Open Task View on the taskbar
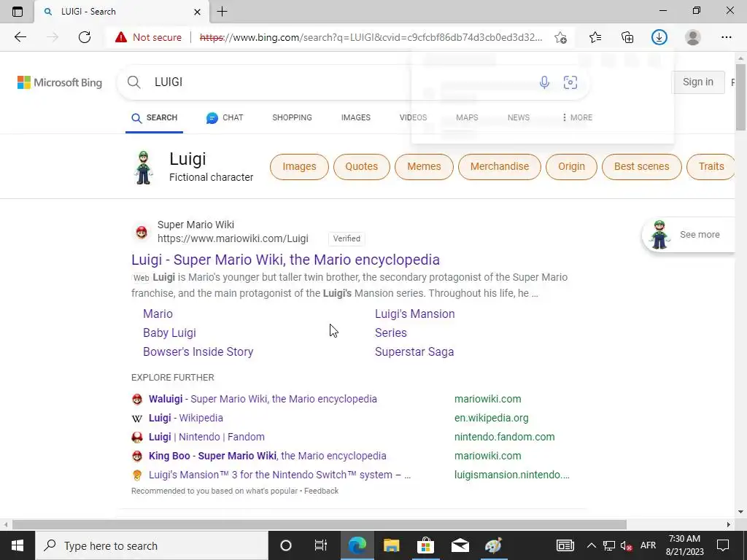747x560 pixels. pyautogui.click(x=321, y=545)
